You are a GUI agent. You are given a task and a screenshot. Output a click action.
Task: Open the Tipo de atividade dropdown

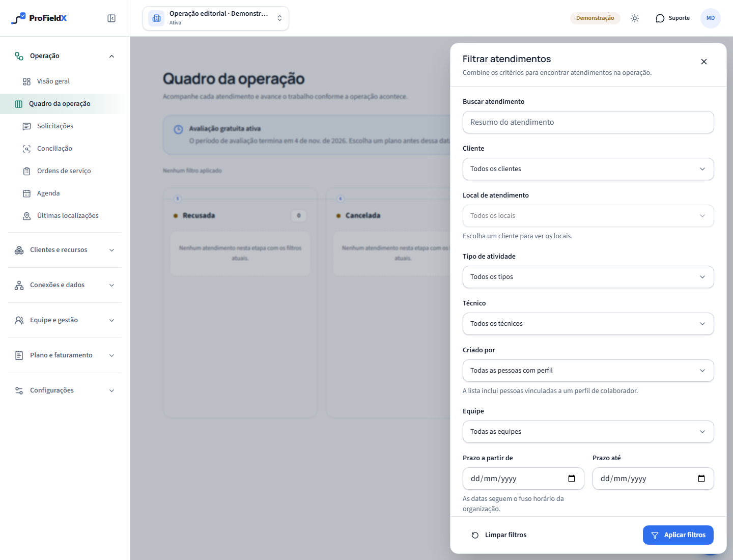(x=588, y=277)
